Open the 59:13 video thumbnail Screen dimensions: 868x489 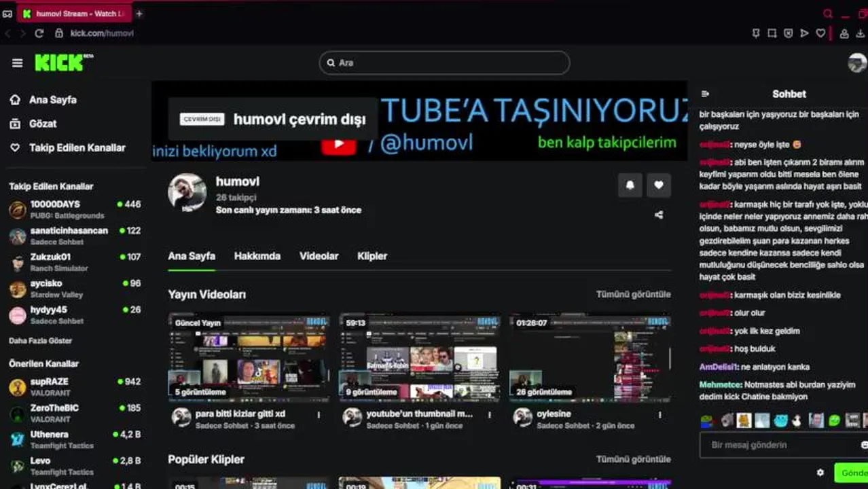coord(420,357)
